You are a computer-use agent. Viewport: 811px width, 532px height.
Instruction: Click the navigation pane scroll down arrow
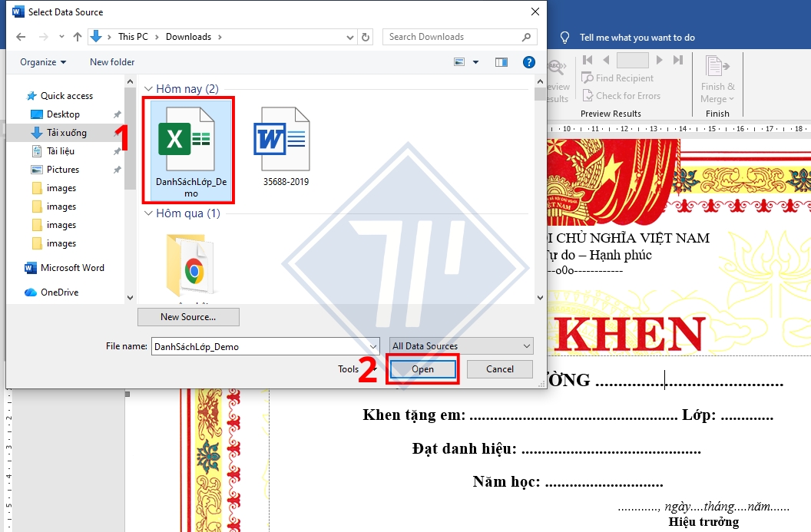(130, 298)
